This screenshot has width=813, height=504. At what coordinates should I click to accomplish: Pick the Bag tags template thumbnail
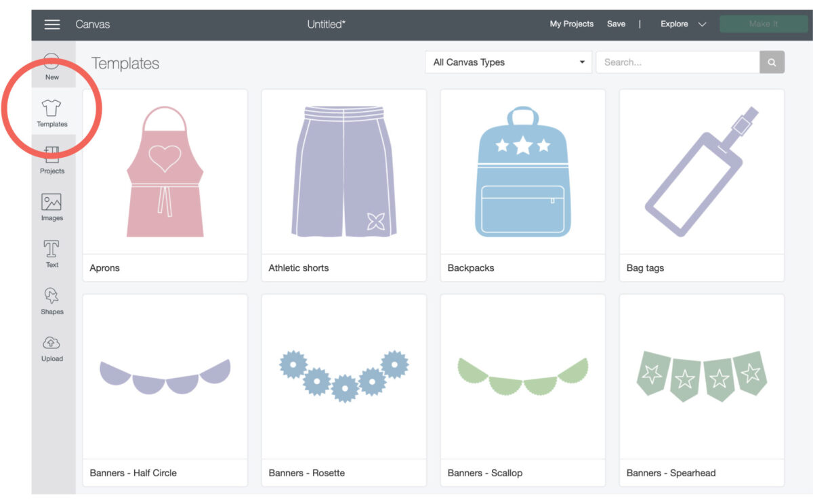pos(702,172)
